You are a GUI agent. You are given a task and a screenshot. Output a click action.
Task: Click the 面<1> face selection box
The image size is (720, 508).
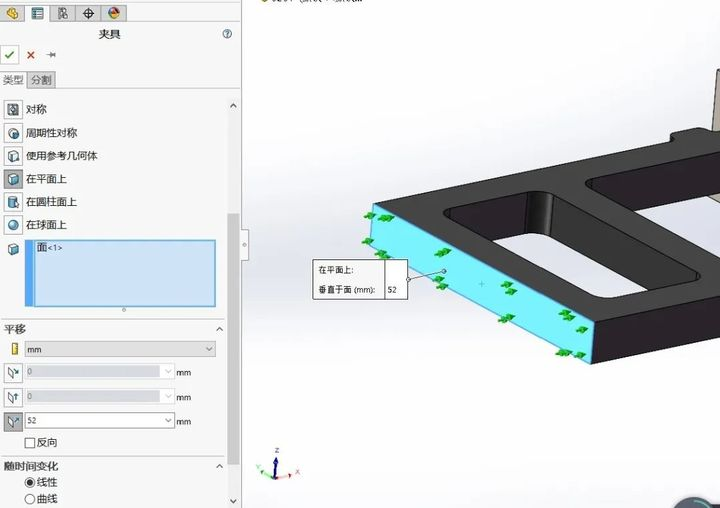(125, 273)
